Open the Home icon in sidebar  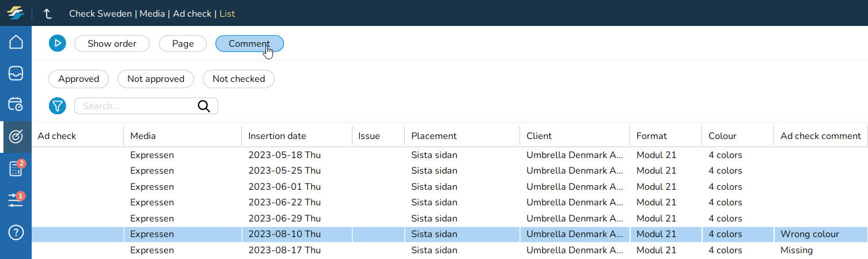pos(16,42)
